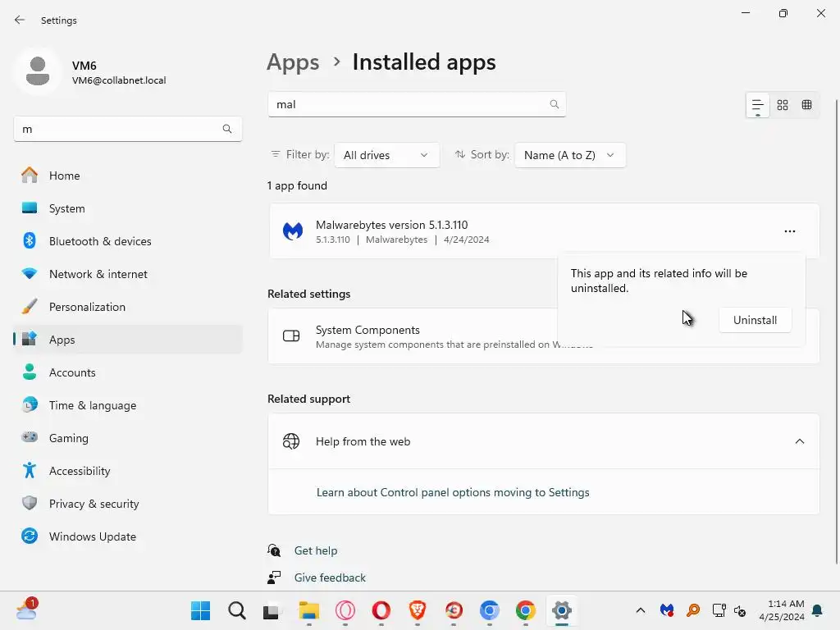
Task: Collapse the Help from the web section
Action: click(800, 441)
